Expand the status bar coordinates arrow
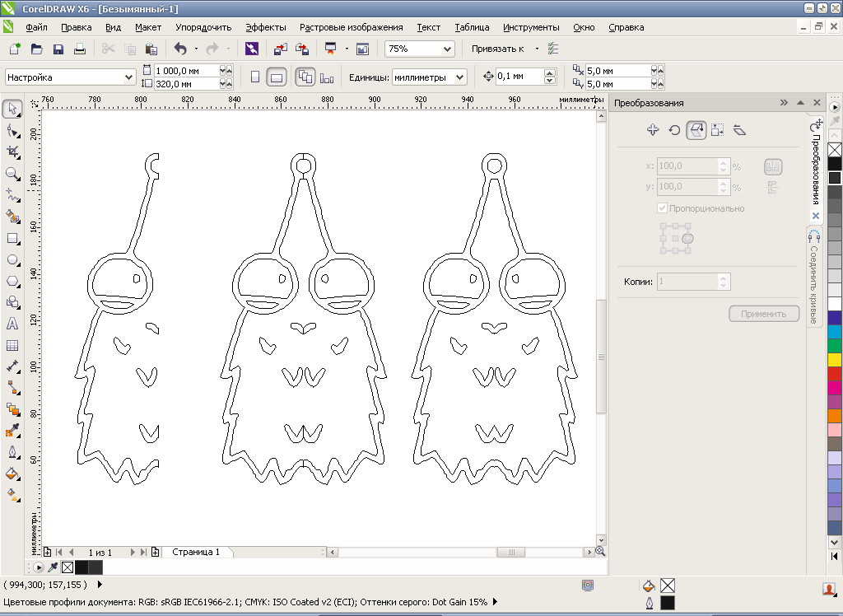This screenshot has height=616, width=843. pos(100,584)
